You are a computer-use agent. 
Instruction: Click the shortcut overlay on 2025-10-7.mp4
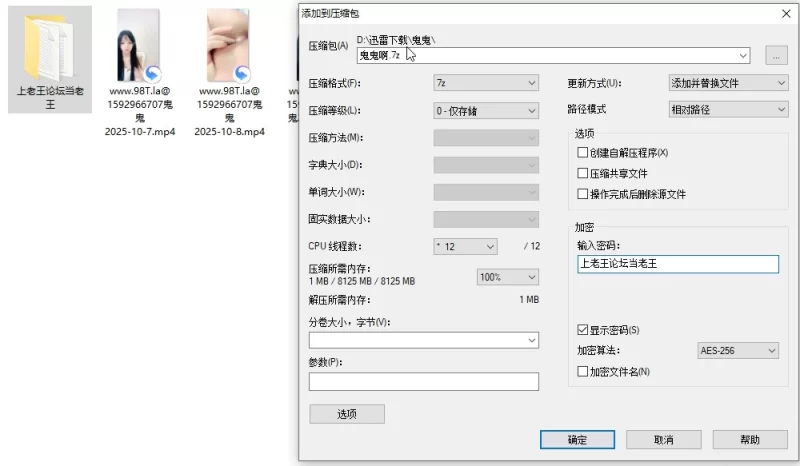(x=152, y=75)
